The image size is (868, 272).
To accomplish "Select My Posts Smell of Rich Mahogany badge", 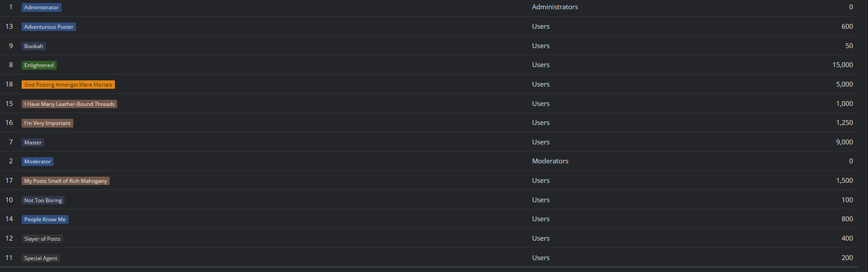I will [65, 181].
